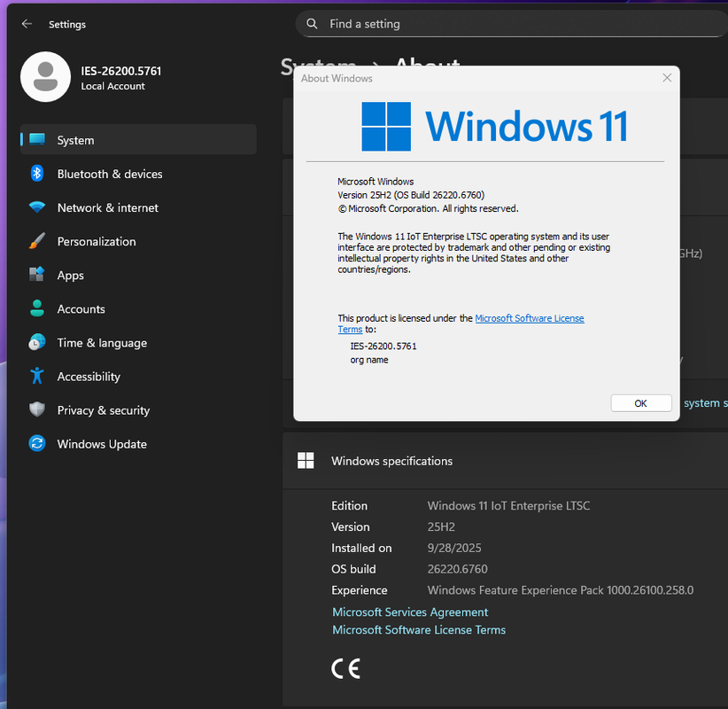Open Time & language settings
The width and height of the screenshot is (728, 709).
tap(138, 342)
